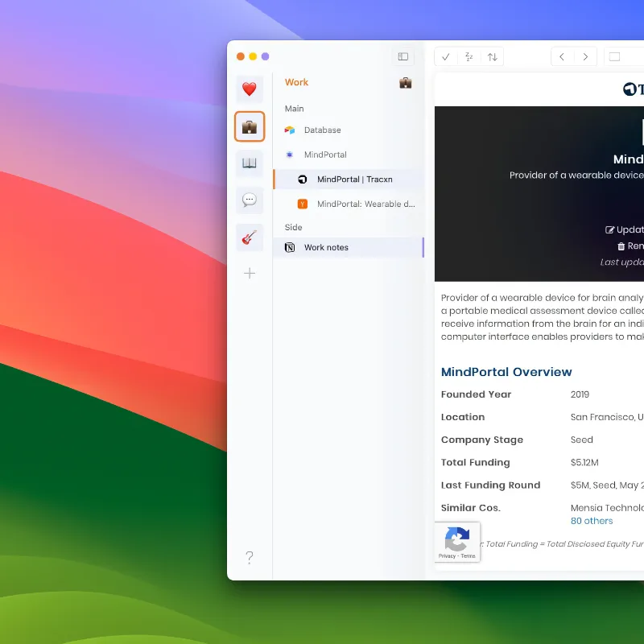Image resolution: width=644 pixels, height=644 pixels.
Task: Open the Database item in Main
Action: coord(322,130)
